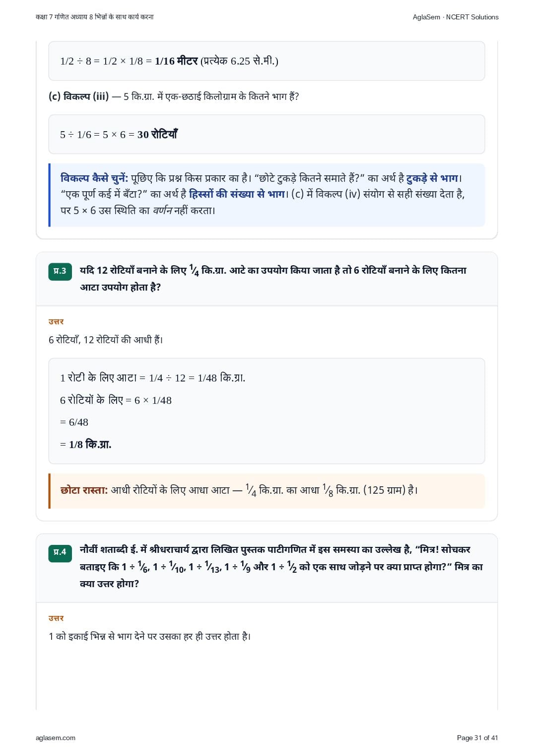Click the छोटा रास्ता orange tip box

tap(267, 491)
